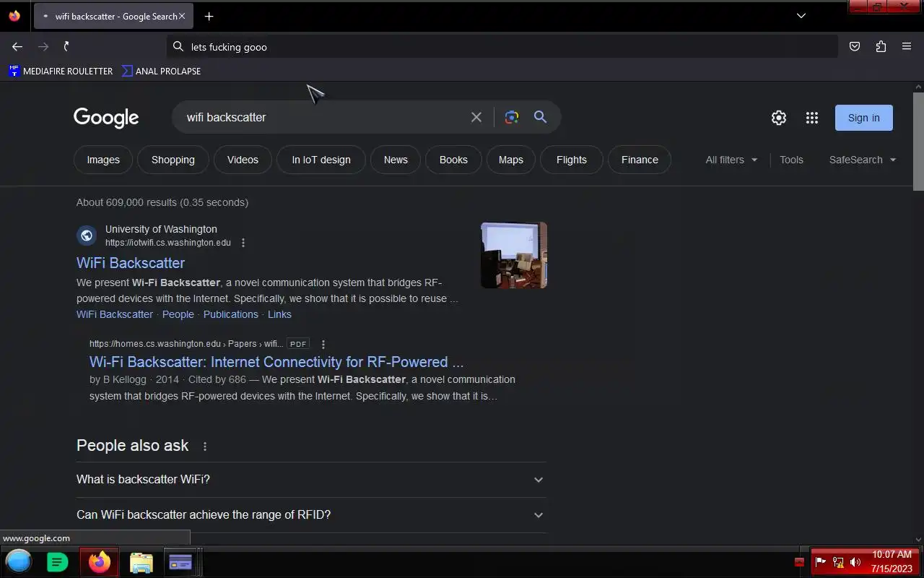Open the Publications sitelink

(231, 314)
